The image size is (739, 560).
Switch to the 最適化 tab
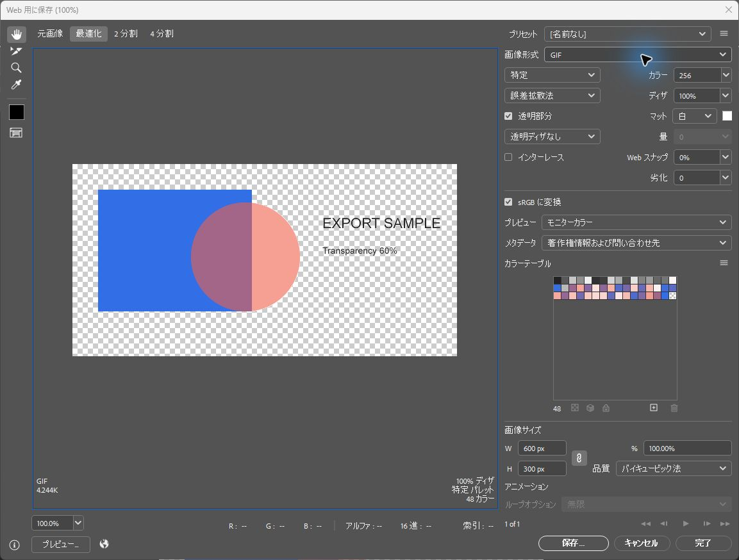(88, 34)
